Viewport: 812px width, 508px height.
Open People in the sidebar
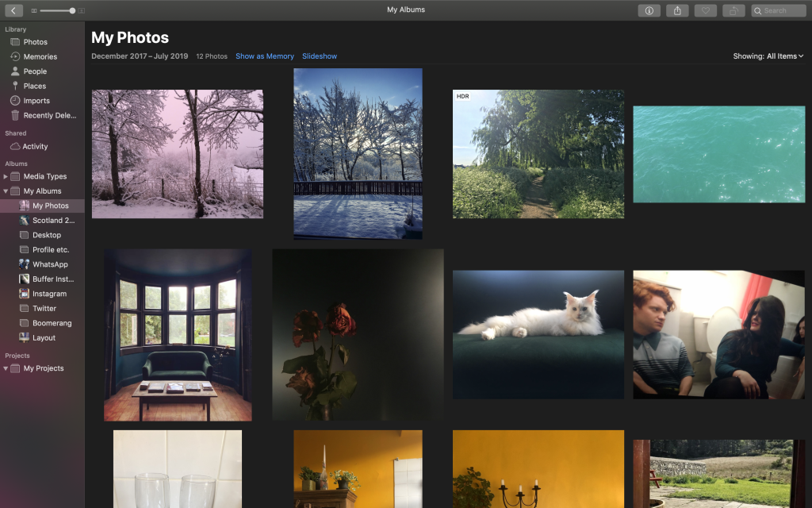click(35, 71)
